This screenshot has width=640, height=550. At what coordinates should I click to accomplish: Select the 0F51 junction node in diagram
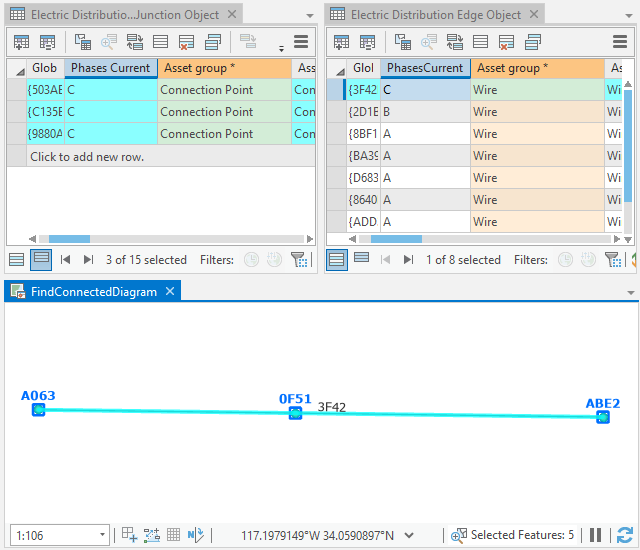tap(295, 413)
